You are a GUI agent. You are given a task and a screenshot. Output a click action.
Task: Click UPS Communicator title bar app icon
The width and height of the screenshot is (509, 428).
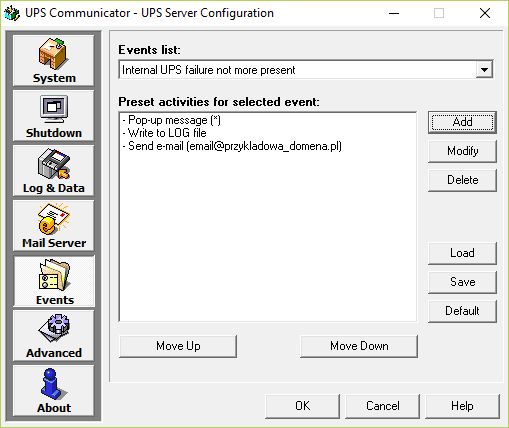pos(12,13)
